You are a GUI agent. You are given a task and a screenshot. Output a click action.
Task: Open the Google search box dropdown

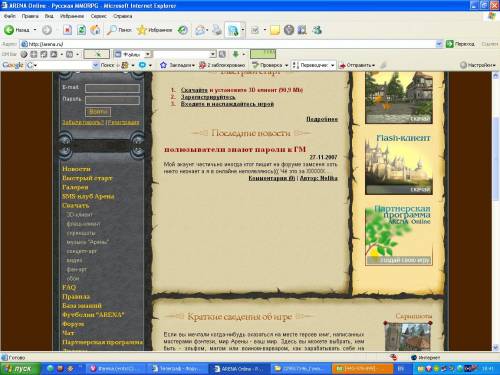(x=95, y=65)
